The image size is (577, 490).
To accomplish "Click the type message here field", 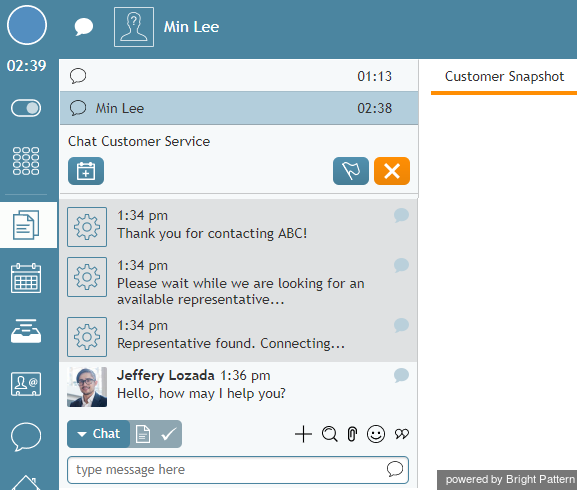I will coord(238,470).
